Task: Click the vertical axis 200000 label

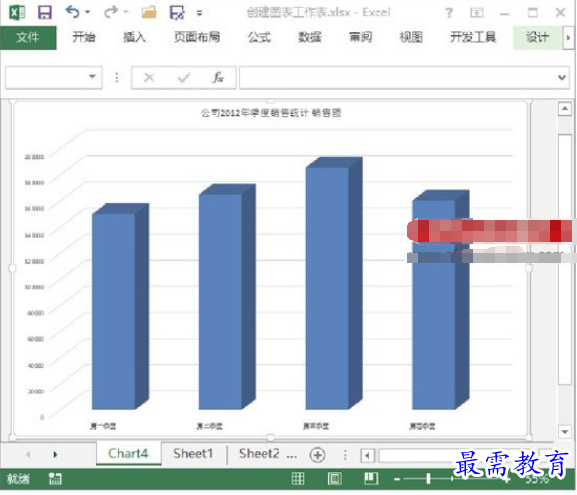Action: point(34,157)
